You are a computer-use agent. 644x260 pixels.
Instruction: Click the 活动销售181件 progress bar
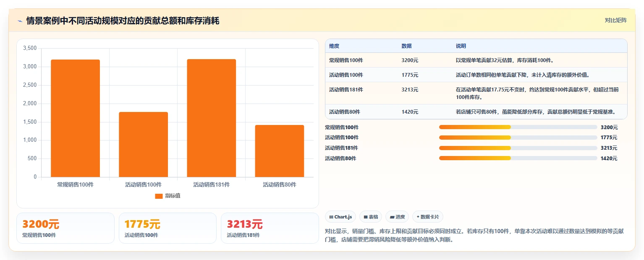coord(518,148)
